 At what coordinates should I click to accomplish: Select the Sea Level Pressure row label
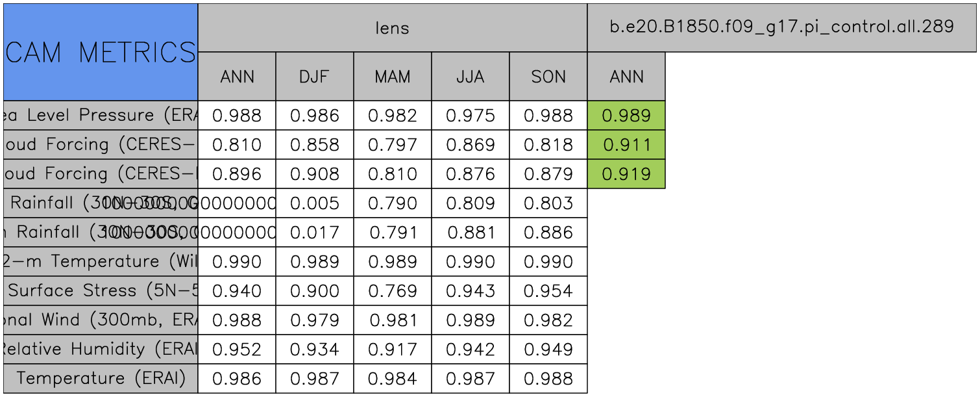pos(101,116)
